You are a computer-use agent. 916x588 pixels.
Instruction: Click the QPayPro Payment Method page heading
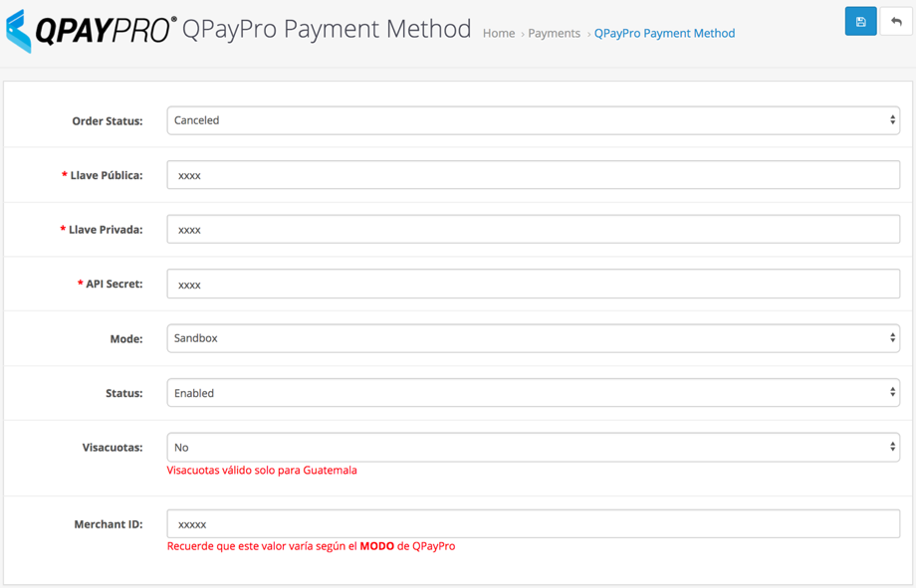coord(327,29)
